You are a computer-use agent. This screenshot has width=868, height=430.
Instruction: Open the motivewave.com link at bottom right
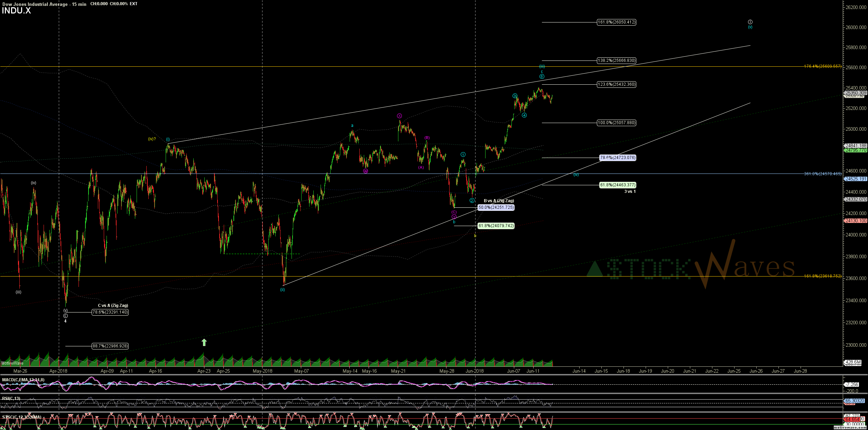[850, 428]
